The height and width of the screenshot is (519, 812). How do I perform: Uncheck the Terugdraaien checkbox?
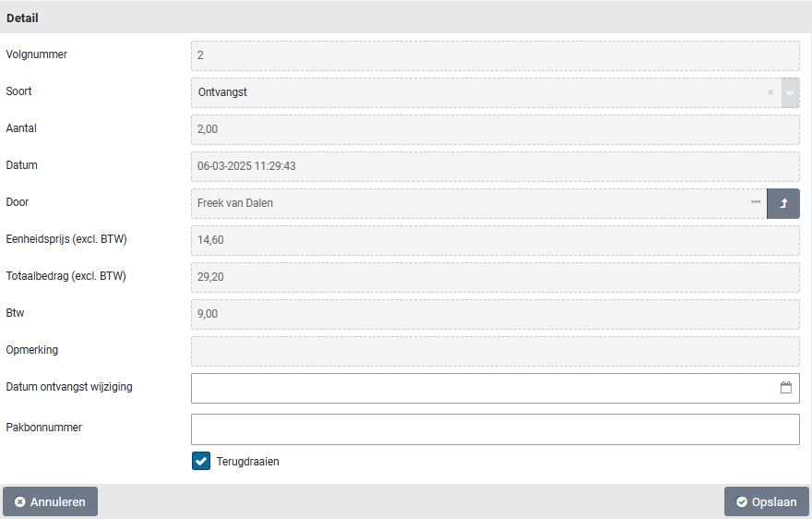point(201,461)
